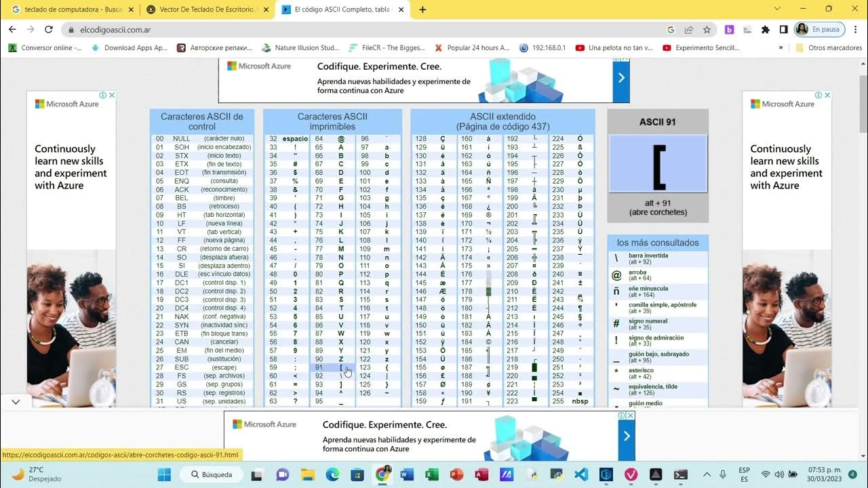Show hidden system tray icons
Viewport: 868px width, 488px height.
[x=707, y=474]
